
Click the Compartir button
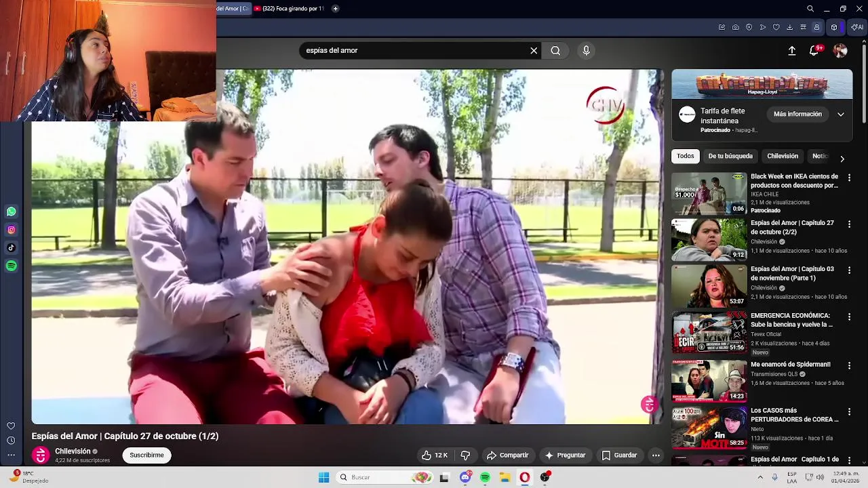pos(507,455)
